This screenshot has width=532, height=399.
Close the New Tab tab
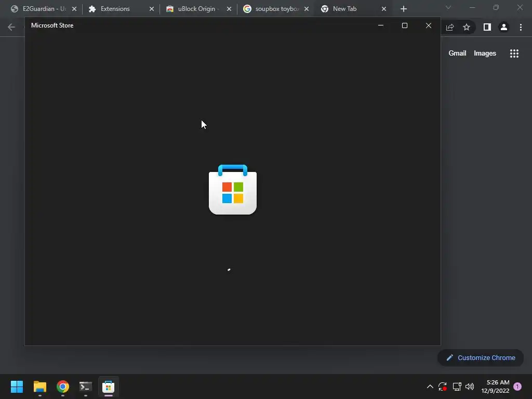pyautogui.click(x=384, y=9)
